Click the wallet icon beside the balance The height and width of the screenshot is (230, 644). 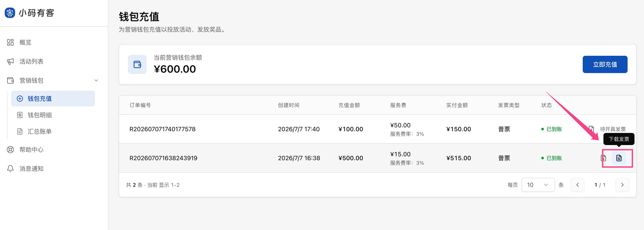(137, 64)
